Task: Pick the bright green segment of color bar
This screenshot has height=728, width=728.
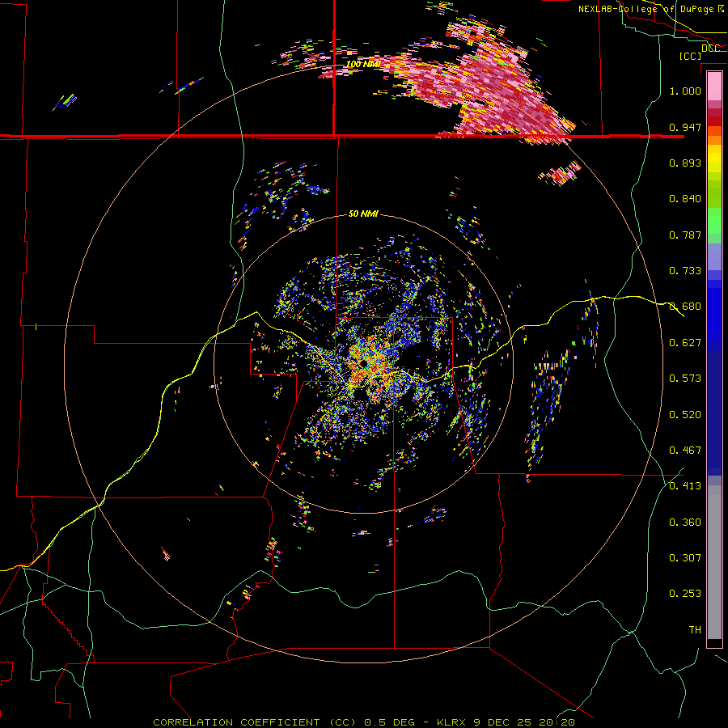Action: (714, 221)
